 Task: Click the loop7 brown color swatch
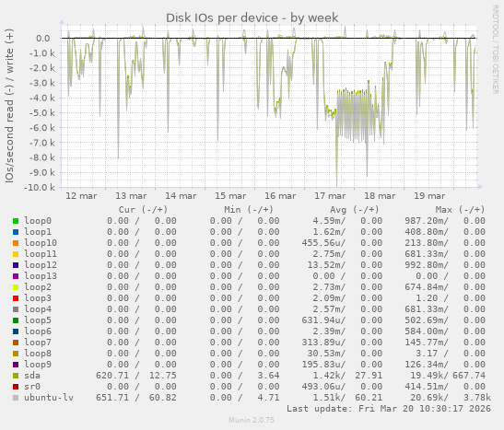coord(16,343)
